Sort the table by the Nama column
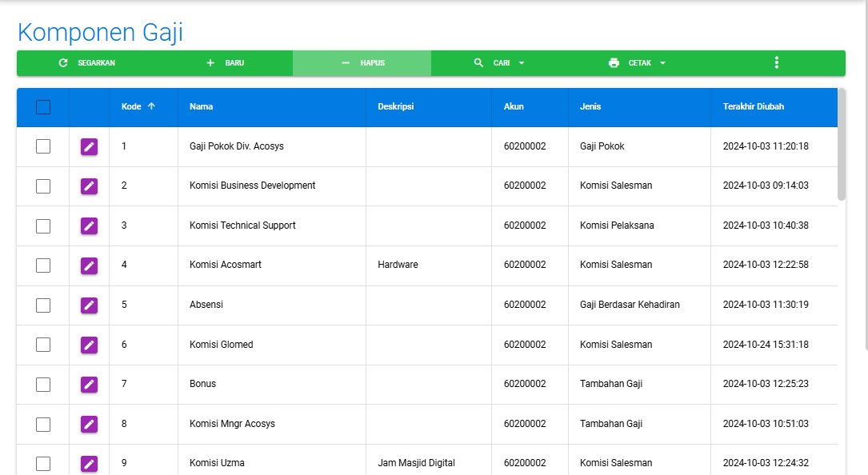 coord(201,106)
